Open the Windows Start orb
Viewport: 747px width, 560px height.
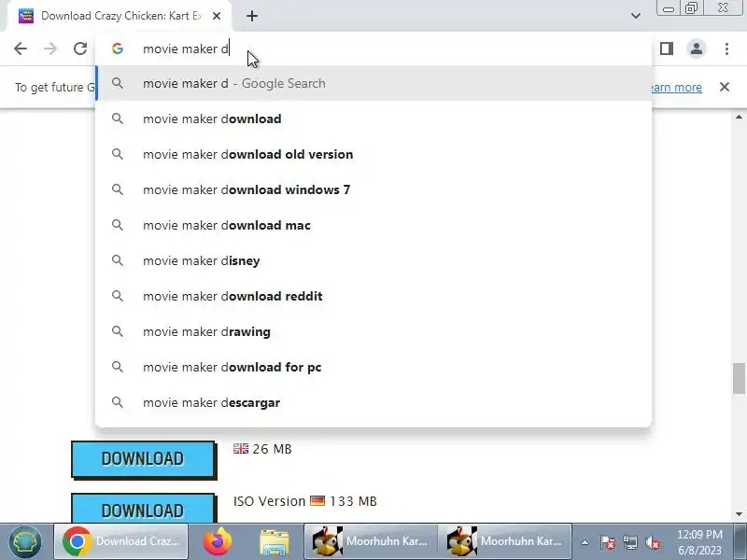(25, 541)
